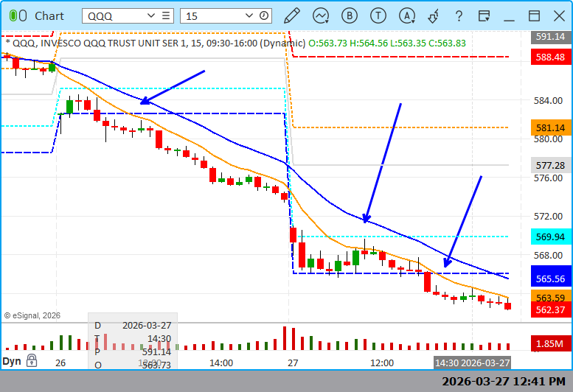The image size is (573, 392).
Task: Open the studies wave-line icon menu
Action: point(321,16)
